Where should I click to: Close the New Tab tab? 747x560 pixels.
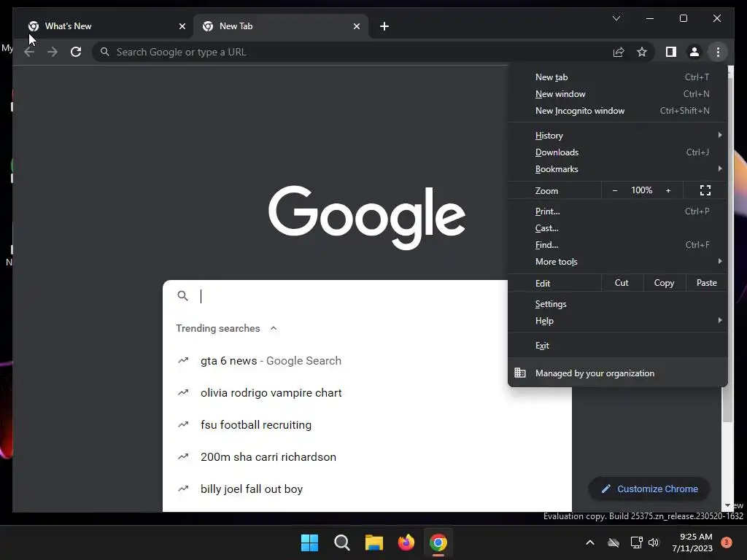(356, 26)
